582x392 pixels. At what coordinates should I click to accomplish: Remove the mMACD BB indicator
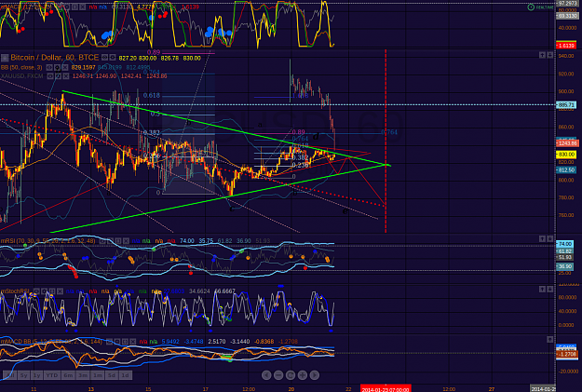click(x=133, y=342)
